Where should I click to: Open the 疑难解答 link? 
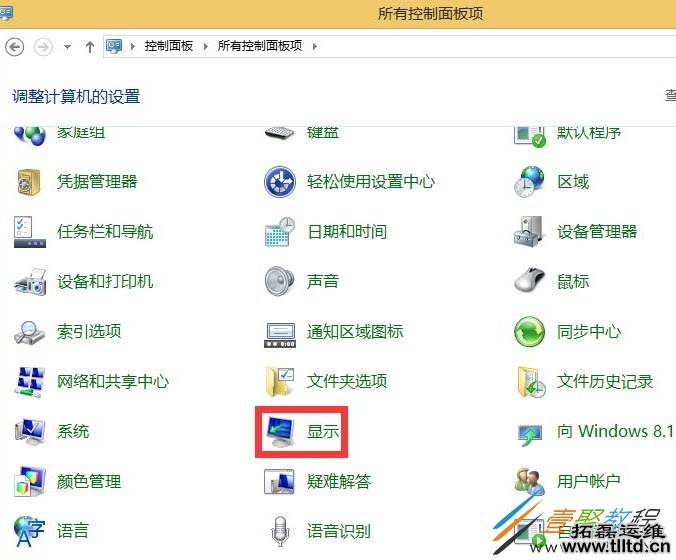click(339, 482)
